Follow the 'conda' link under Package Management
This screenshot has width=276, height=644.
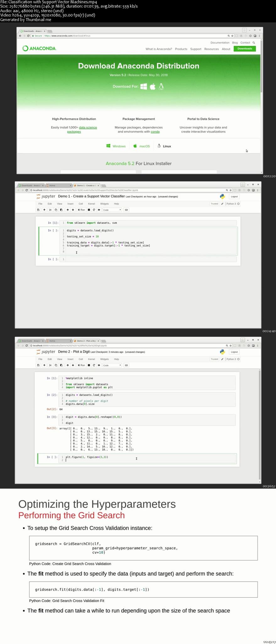tap(155, 132)
